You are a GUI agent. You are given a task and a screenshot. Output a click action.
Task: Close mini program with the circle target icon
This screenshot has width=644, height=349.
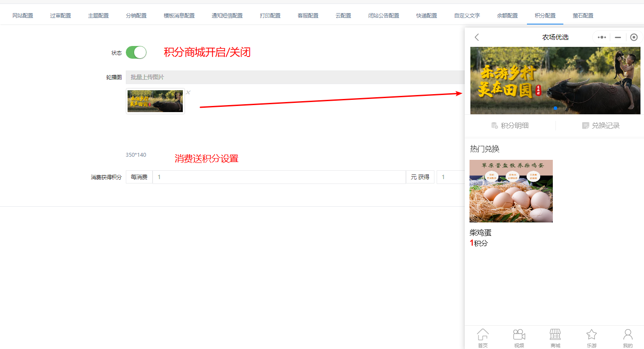click(633, 37)
